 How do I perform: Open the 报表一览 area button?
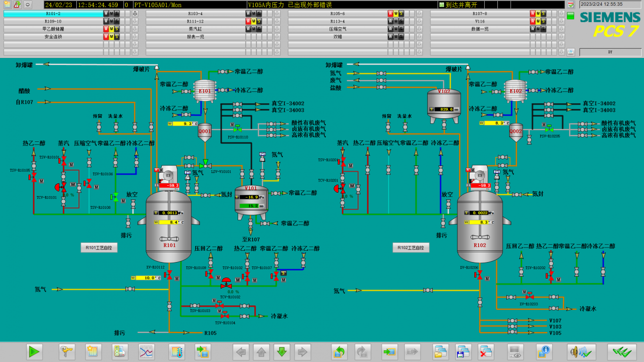[195, 36]
